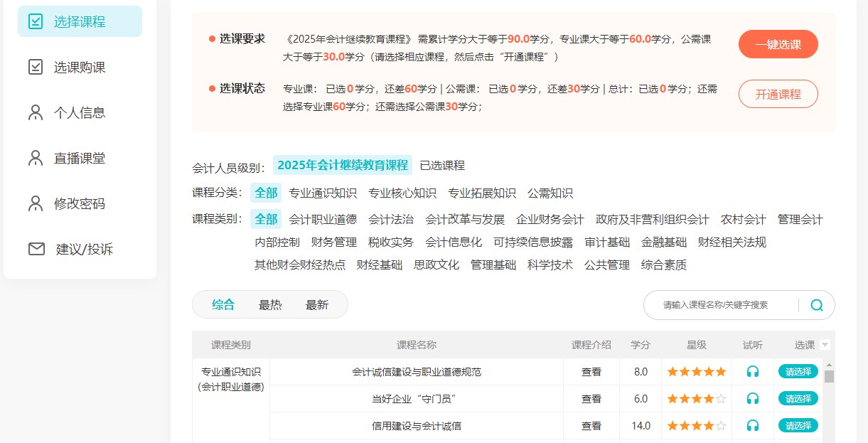Click the 选择课程 sidebar icon

click(x=36, y=21)
